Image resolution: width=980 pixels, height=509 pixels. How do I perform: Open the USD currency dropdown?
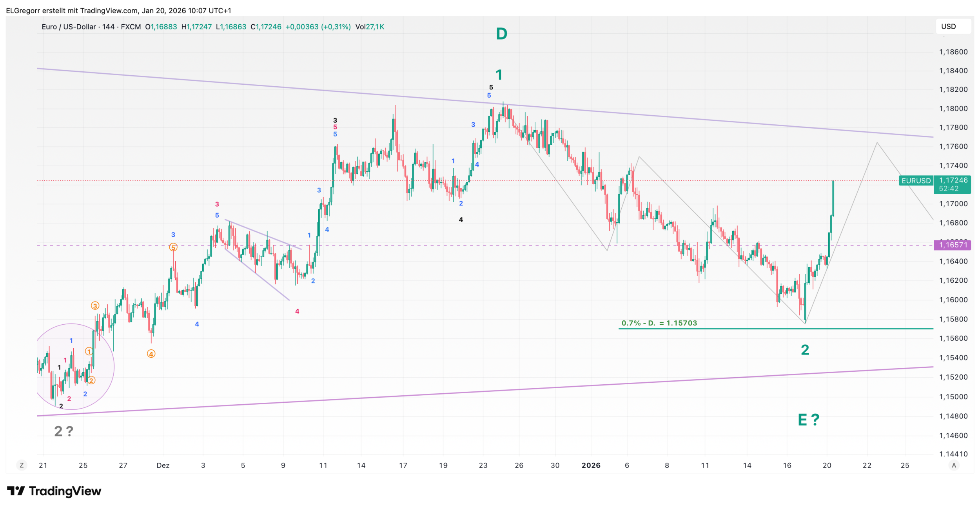tap(953, 27)
